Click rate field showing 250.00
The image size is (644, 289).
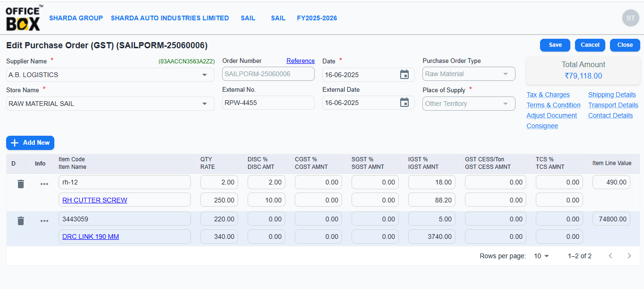(x=219, y=200)
